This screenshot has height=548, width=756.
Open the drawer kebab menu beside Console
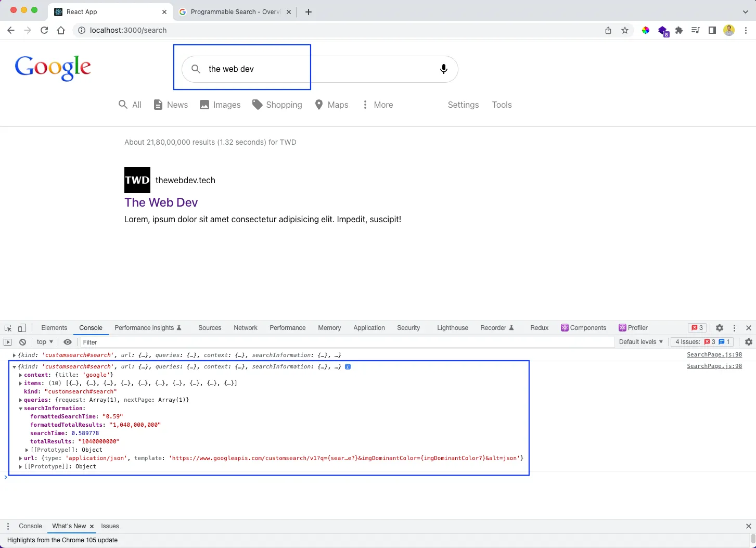click(8, 526)
